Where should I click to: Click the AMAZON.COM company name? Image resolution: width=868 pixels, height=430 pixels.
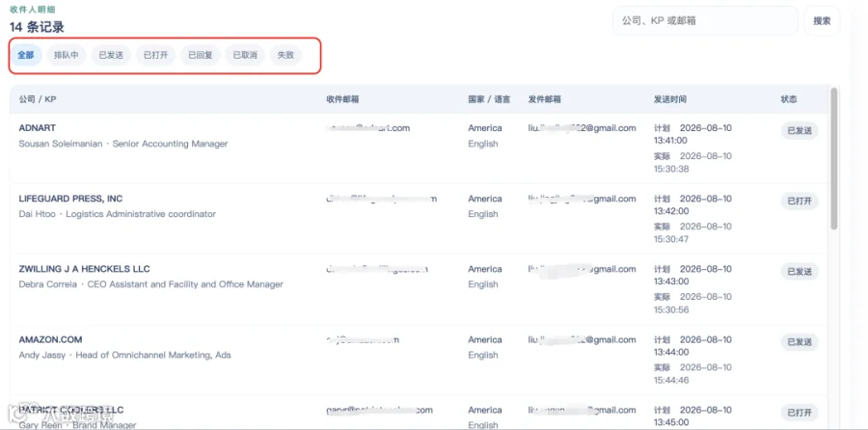pyautogui.click(x=50, y=339)
